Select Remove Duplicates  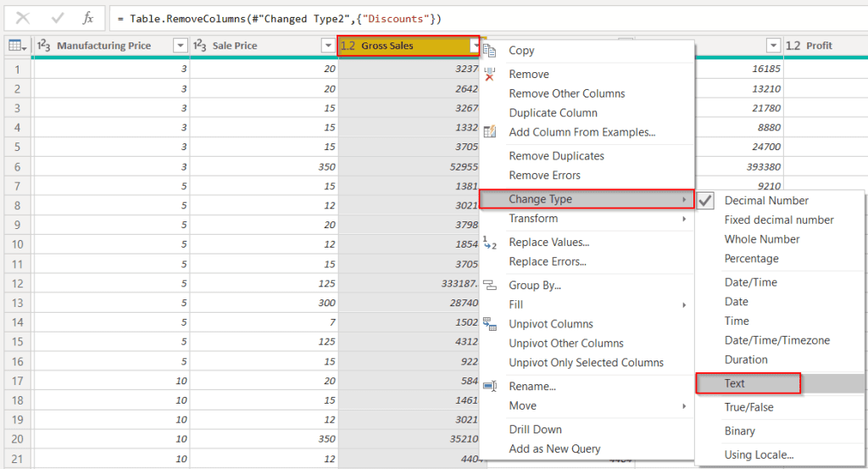(556, 156)
